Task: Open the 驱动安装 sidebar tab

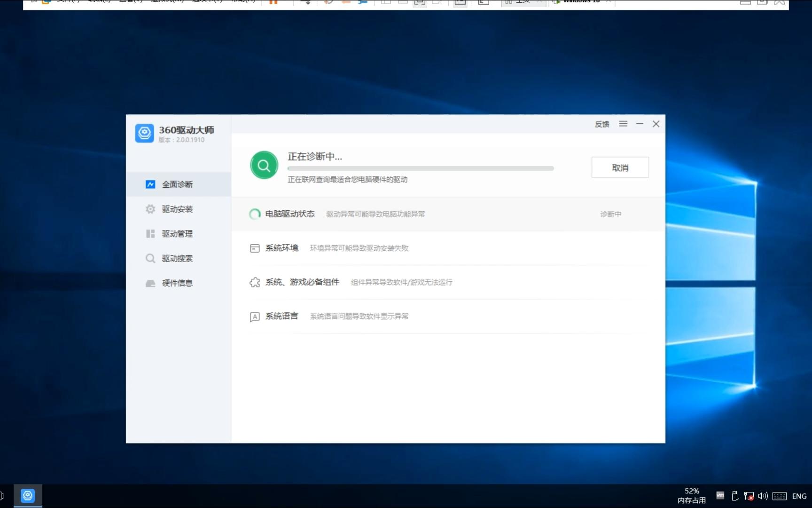Action: pos(179,209)
